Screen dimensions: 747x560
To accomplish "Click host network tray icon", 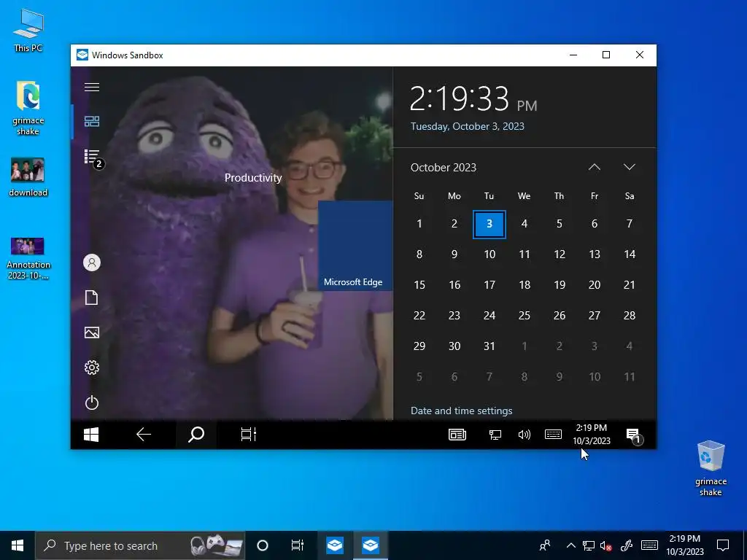I will click(x=589, y=545).
